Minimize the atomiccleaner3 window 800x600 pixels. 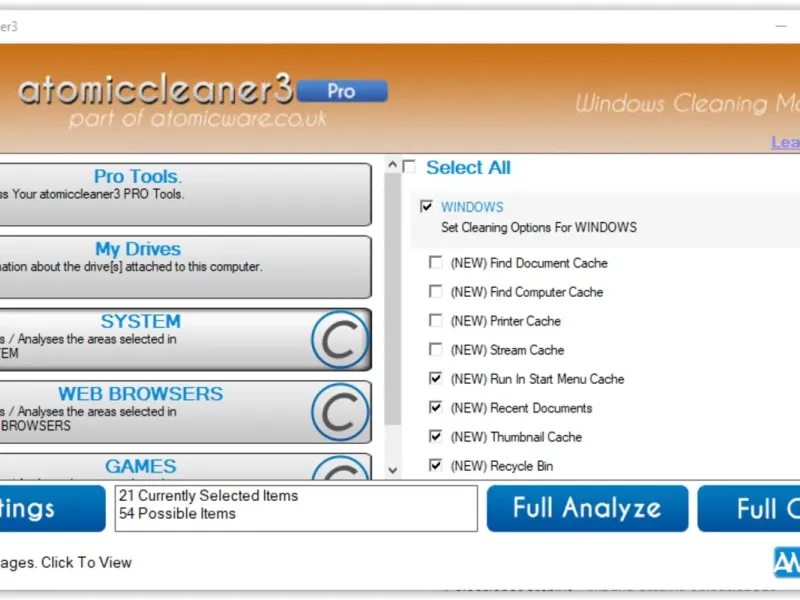click(x=781, y=26)
